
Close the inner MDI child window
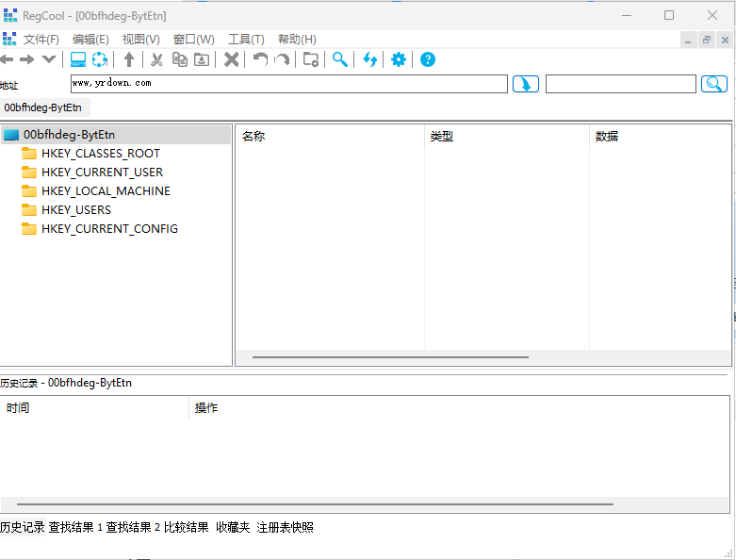click(725, 40)
